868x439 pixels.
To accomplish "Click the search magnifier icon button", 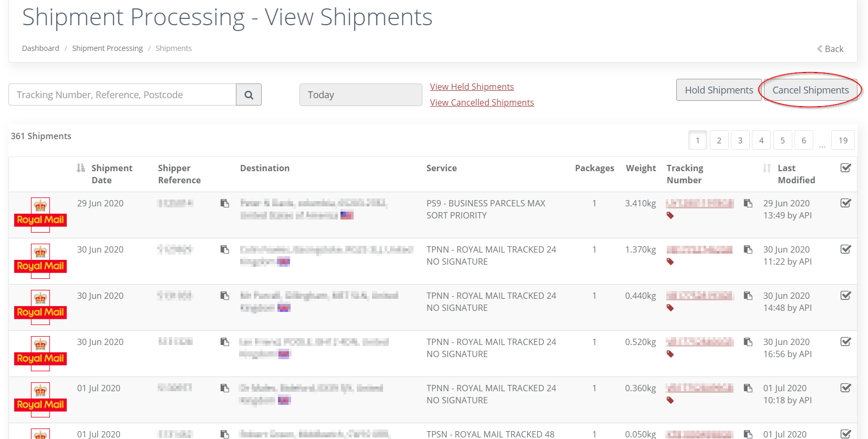I will point(249,95).
